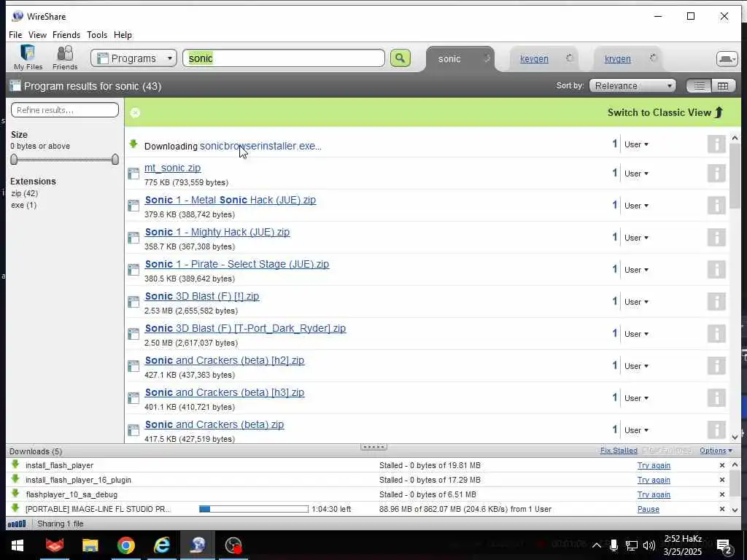Screen dimensions: 747x560
Task: Open My Files icon
Action: tap(28, 58)
